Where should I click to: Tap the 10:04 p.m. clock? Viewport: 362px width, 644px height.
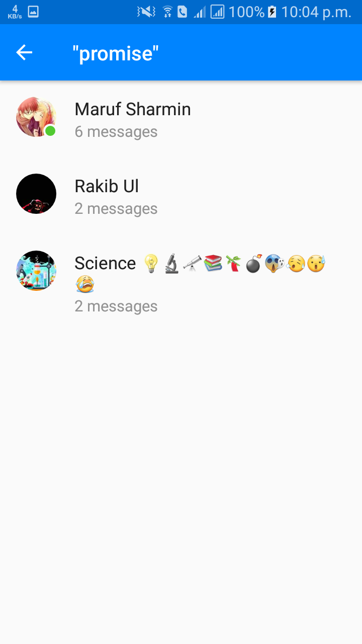pyautogui.click(x=317, y=12)
